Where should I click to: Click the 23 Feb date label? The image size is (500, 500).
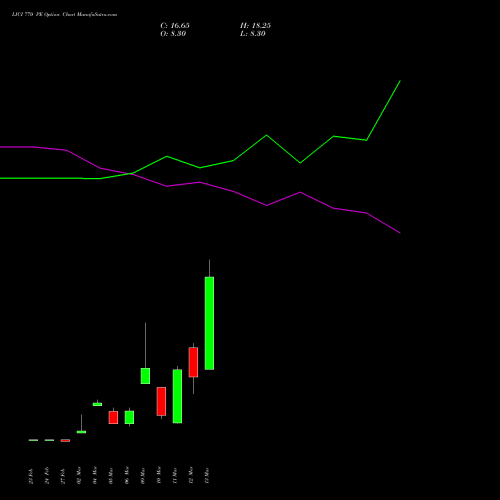point(31,476)
